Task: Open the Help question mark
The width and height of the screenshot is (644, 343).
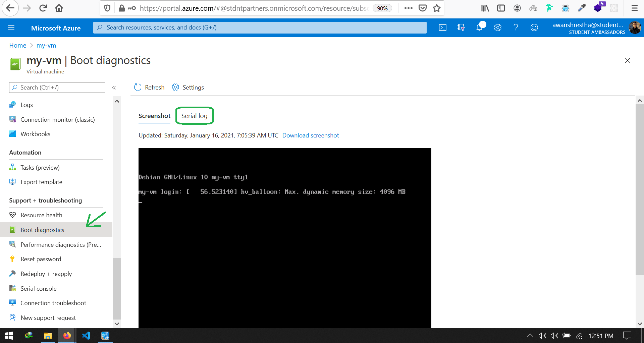Action: tap(516, 27)
